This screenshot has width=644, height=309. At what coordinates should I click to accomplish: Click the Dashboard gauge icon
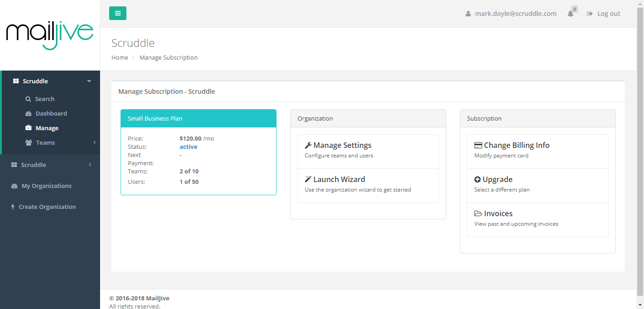tap(28, 113)
